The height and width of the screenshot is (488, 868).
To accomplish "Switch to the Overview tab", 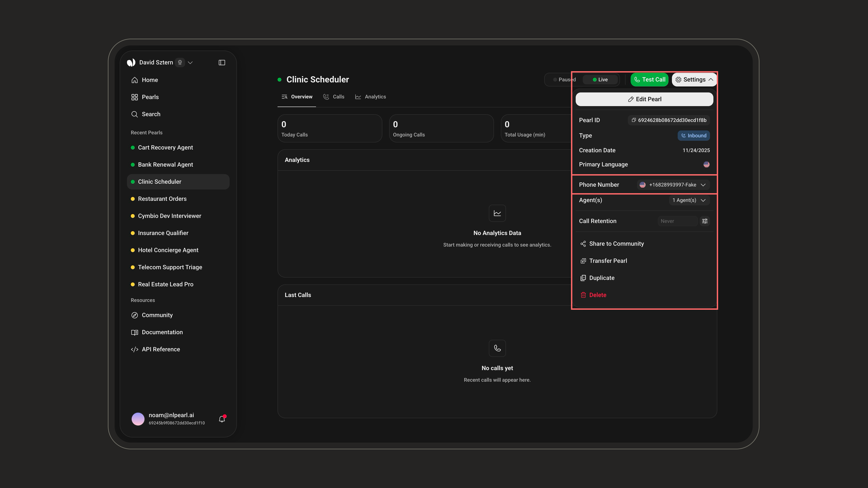I will pyautogui.click(x=297, y=97).
